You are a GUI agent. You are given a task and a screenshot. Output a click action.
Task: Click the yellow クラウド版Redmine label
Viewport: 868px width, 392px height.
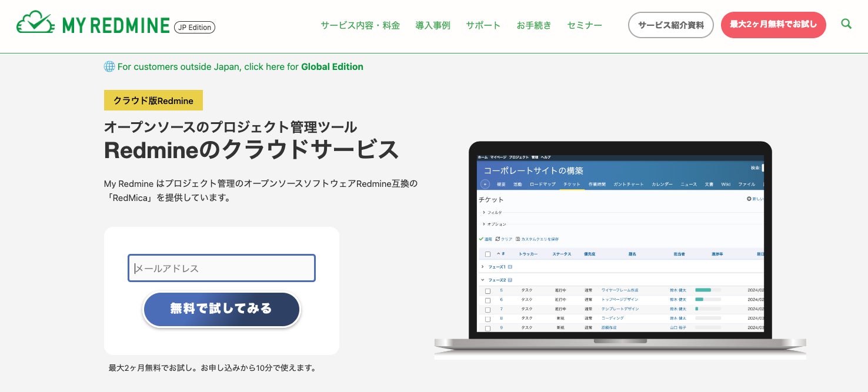click(x=153, y=100)
